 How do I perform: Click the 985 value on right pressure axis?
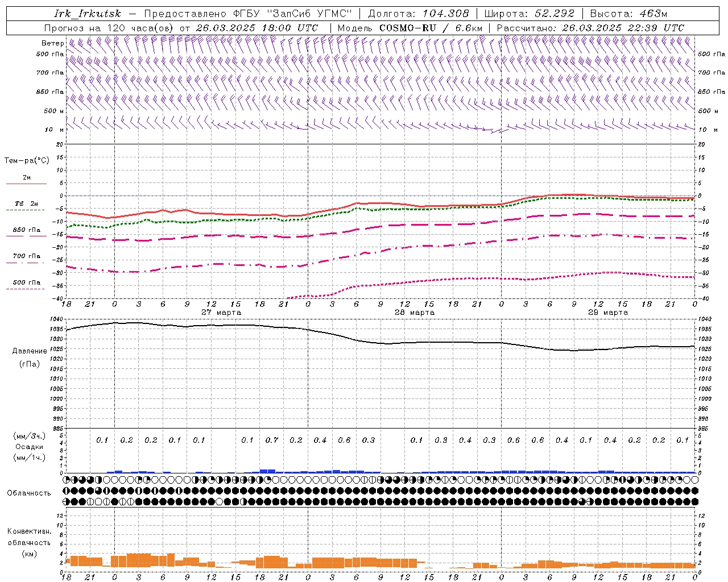704,429
